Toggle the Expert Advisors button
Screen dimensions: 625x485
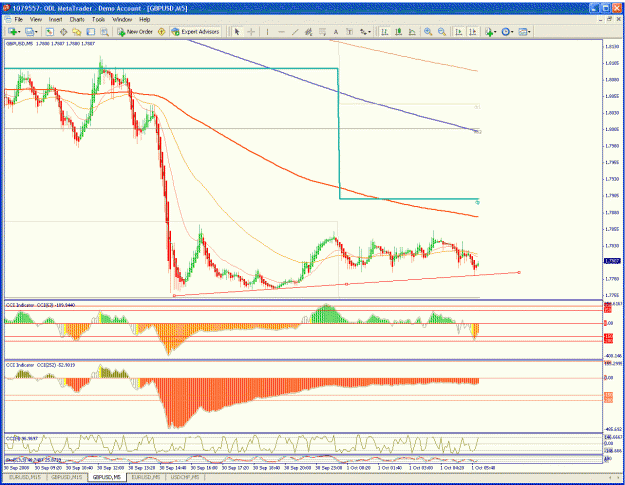click(195, 32)
